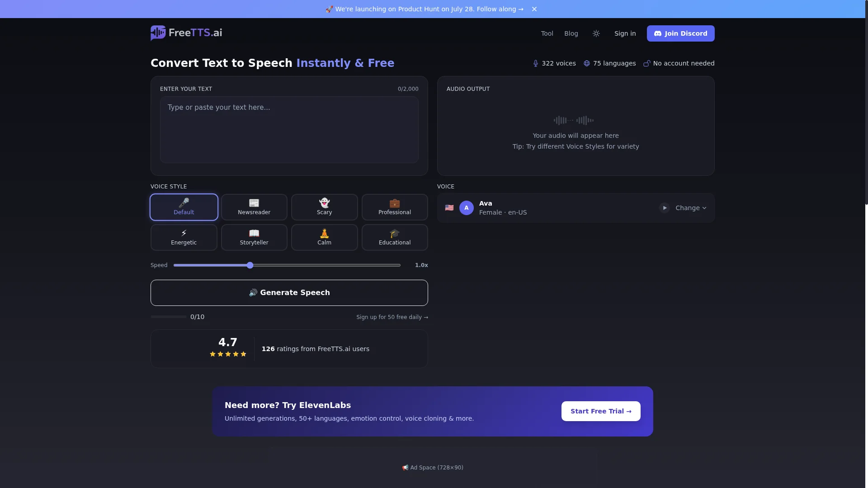Click the Ad Space megaphone placeholder
The height and width of the screenshot is (488, 868).
pyautogui.click(x=433, y=468)
